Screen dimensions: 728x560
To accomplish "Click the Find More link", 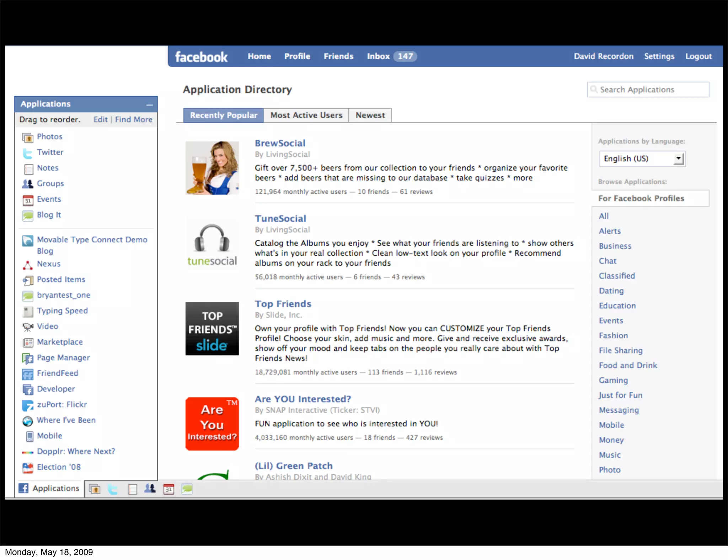I will 134,120.
